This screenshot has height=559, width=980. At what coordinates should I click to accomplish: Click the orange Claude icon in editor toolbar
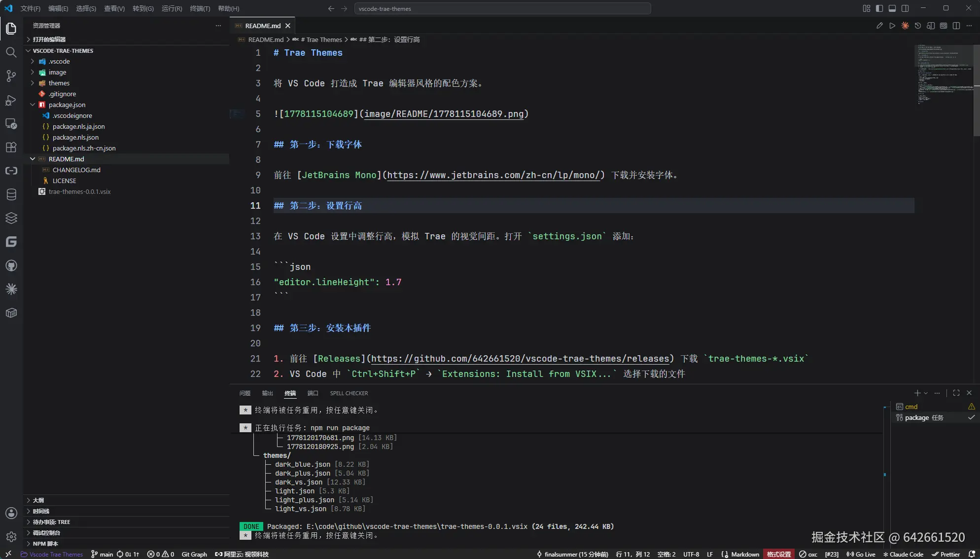coord(905,26)
